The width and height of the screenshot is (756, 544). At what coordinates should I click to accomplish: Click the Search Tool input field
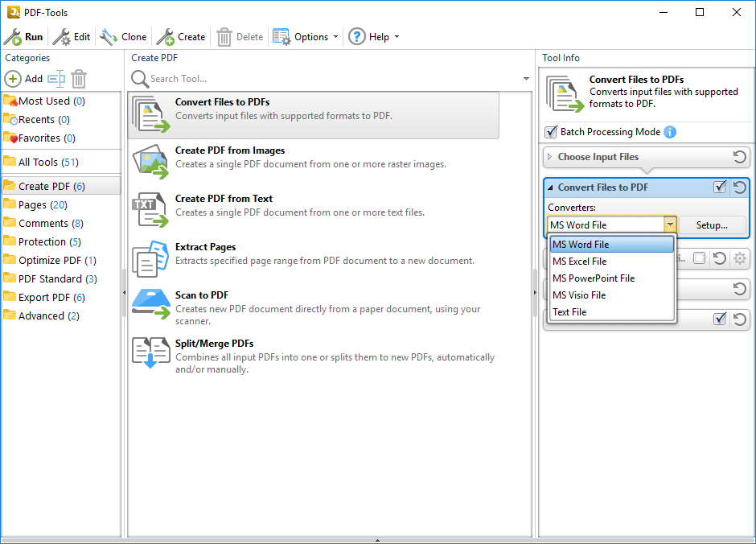click(330, 79)
